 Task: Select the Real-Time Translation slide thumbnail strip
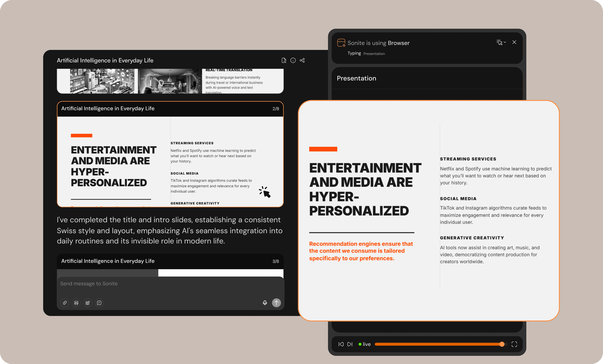pos(170,81)
